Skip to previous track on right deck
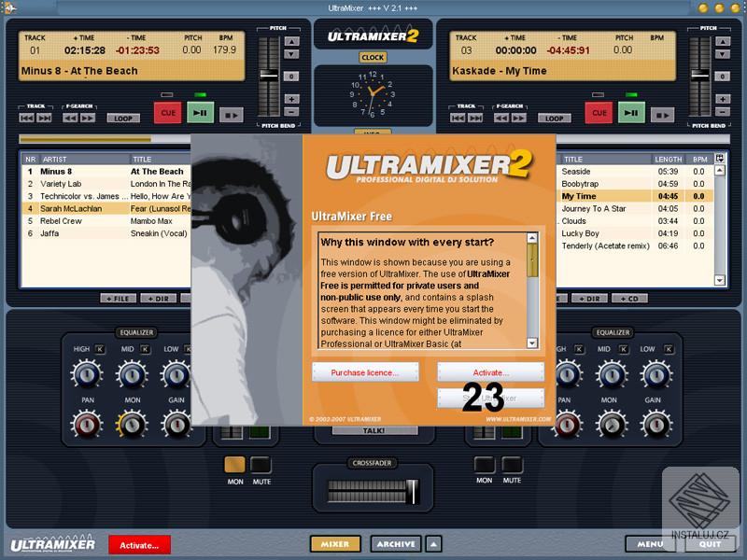The image size is (747, 560). tap(458, 118)
